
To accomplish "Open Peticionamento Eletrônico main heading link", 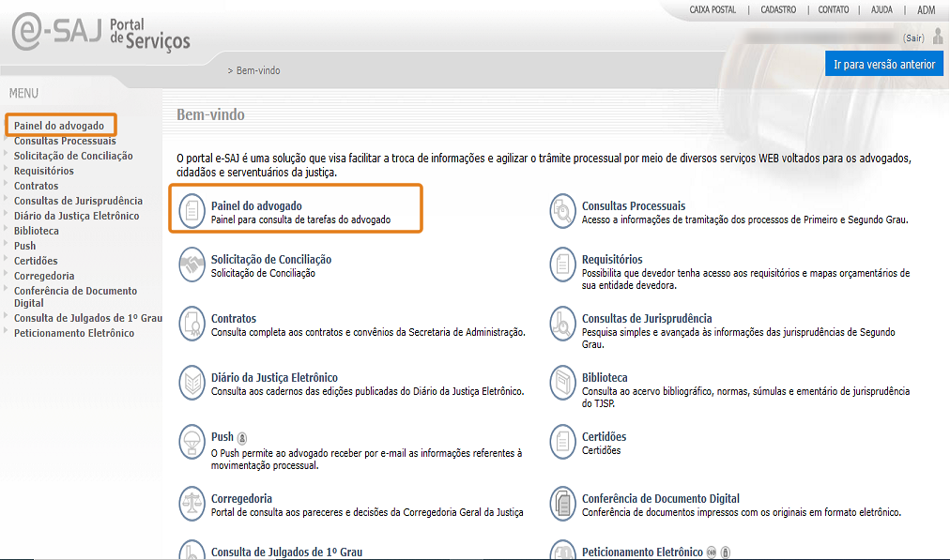I will (642, 552).
